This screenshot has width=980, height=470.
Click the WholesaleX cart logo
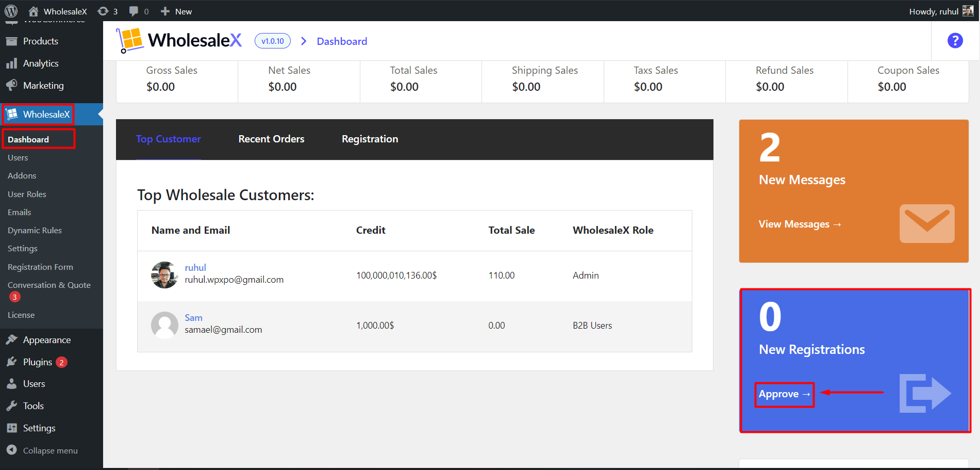(129, 40)
